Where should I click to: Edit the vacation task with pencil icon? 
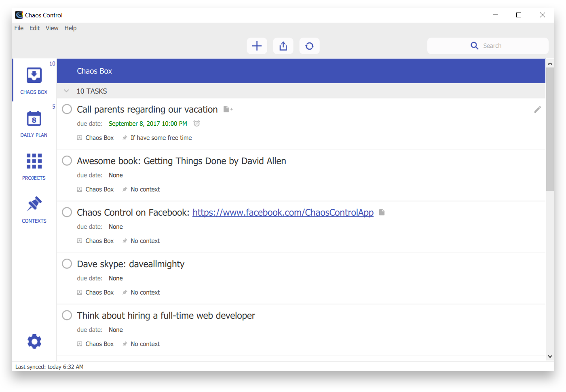pyautogui.click(x=537, y=110)
